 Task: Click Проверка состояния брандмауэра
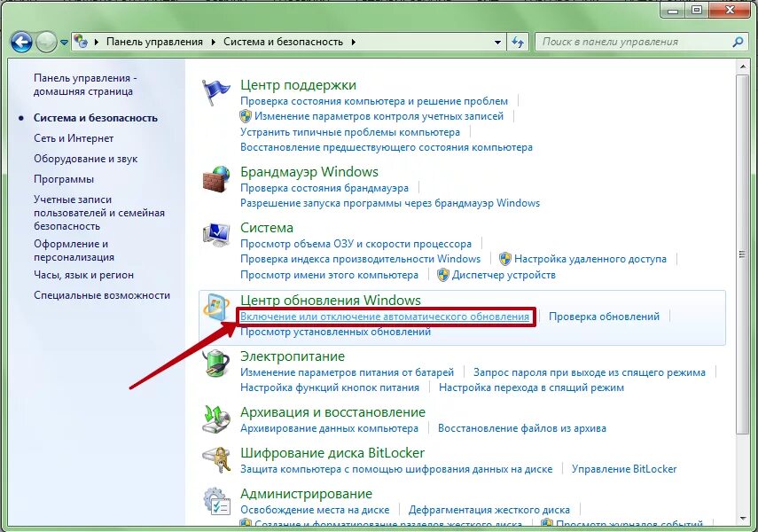tap(324, 188)
